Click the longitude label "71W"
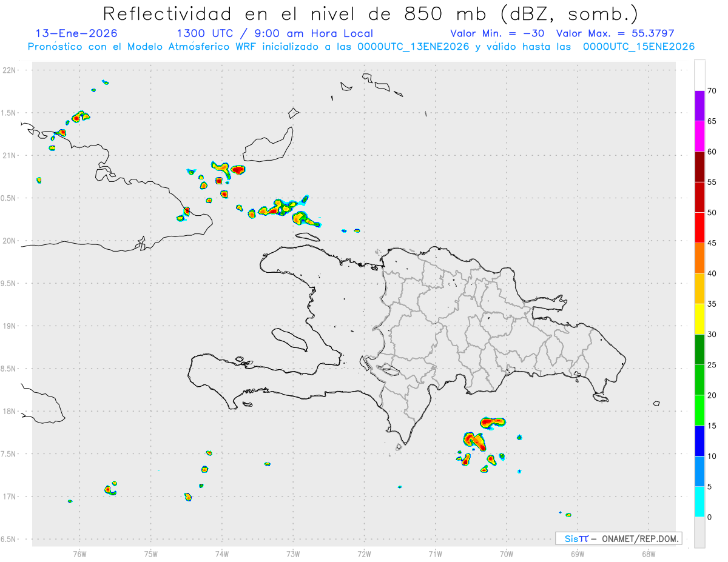 [x=435, y=554]
